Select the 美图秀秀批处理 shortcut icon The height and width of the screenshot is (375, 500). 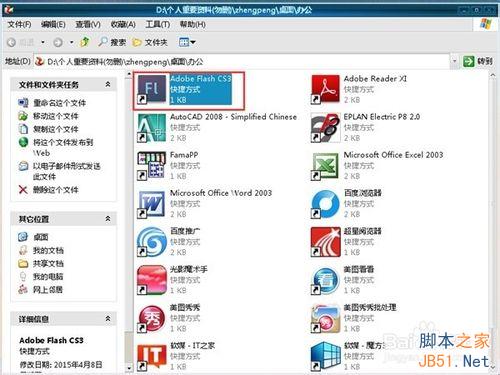point(325,318)
